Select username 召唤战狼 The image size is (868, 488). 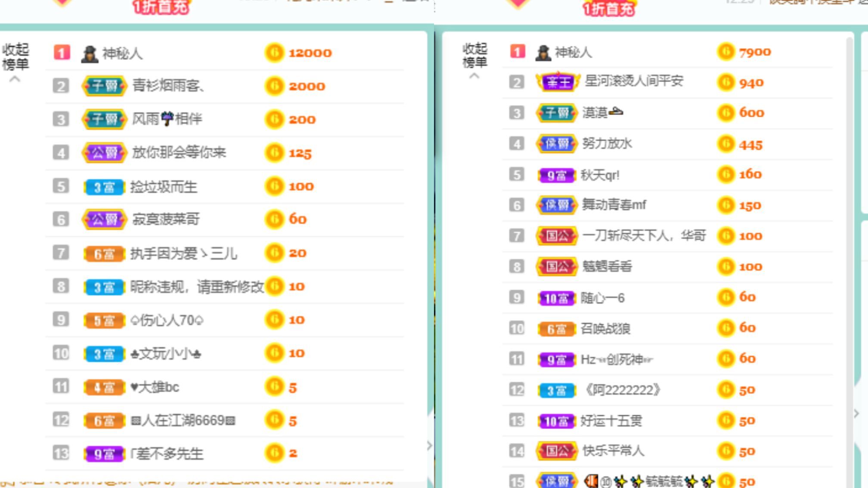605,329
